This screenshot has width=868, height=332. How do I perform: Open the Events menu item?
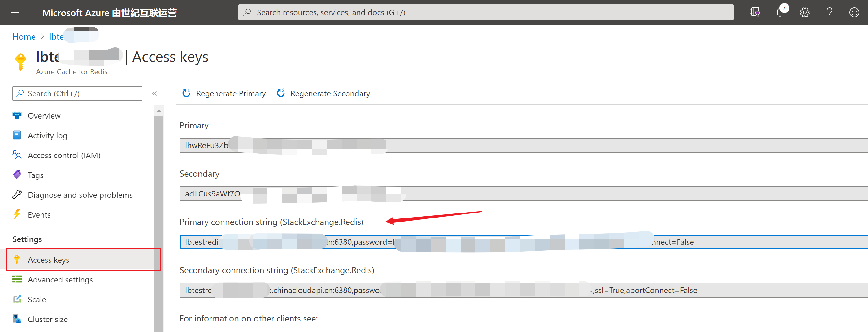39,214
